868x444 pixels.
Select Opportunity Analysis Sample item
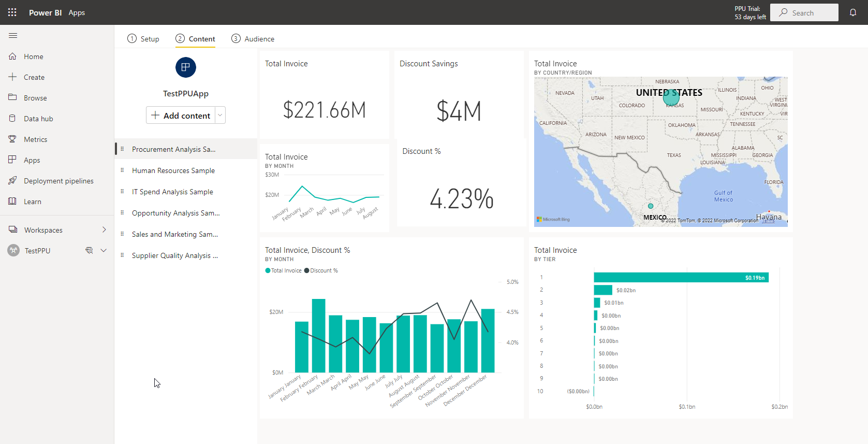click(x=186, y=213)
